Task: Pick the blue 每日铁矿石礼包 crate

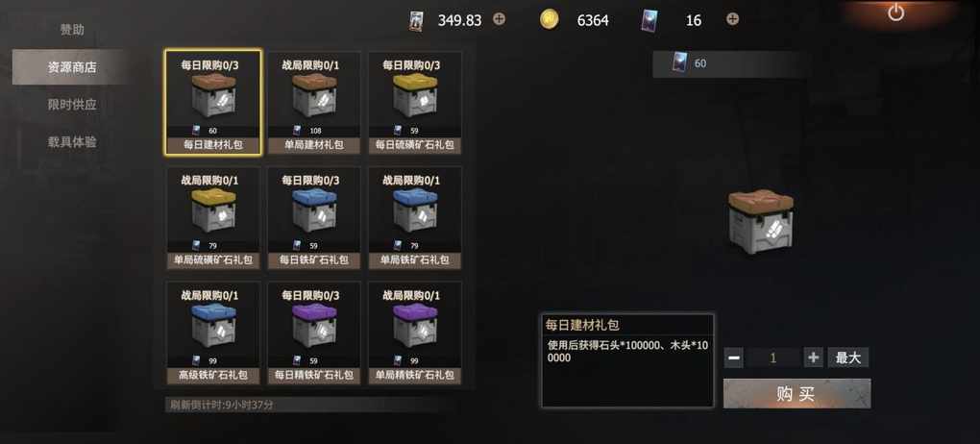Action: point(314,217)
